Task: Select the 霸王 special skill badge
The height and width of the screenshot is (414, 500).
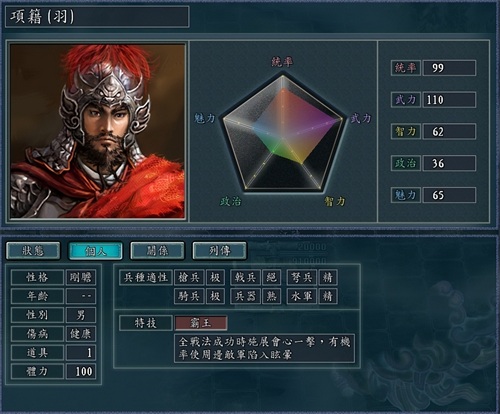Action: [201, 323]
